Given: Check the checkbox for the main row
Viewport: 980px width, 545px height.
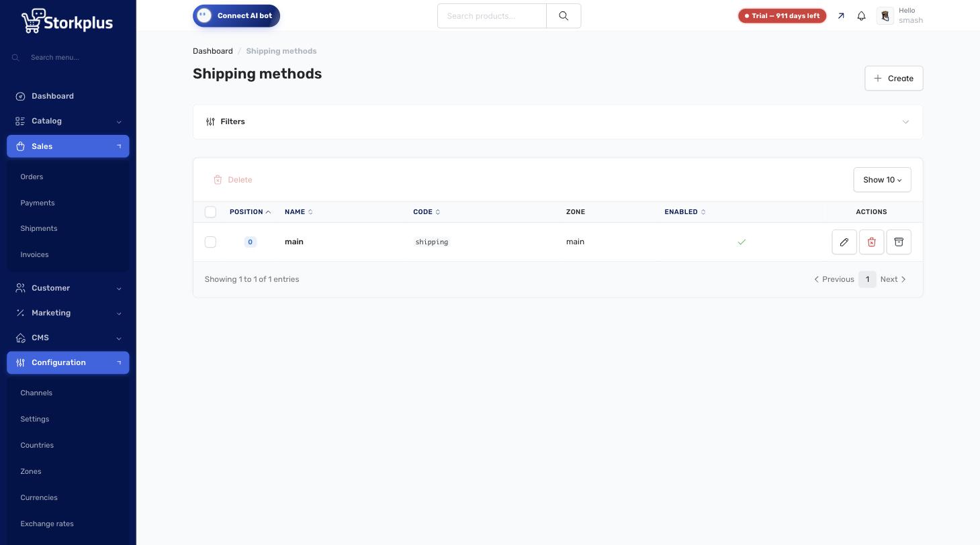Looking at the screenshot, I should tap(210, 242).
